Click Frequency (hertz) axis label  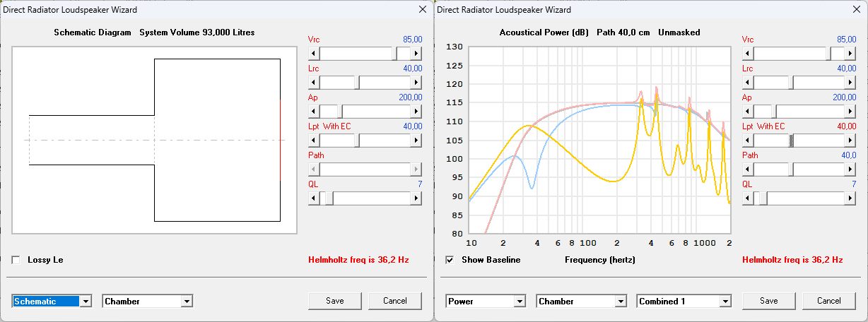[x=600, y=260]
